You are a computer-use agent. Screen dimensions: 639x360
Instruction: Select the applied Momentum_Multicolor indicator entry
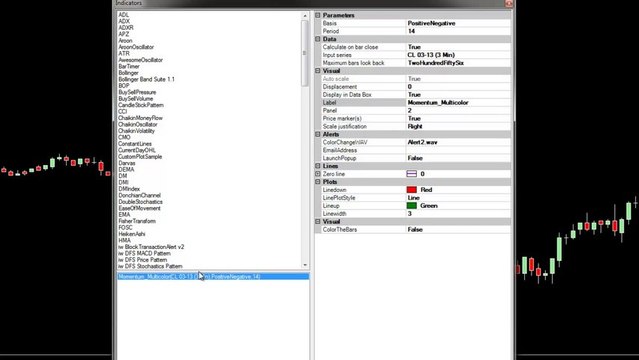coord(213,276)
